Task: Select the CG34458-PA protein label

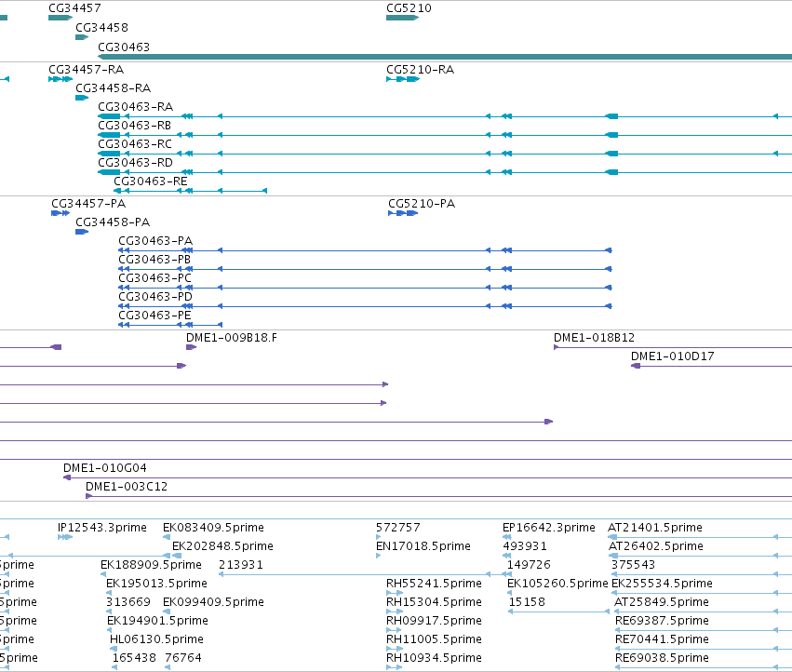Action: (113, 222)
